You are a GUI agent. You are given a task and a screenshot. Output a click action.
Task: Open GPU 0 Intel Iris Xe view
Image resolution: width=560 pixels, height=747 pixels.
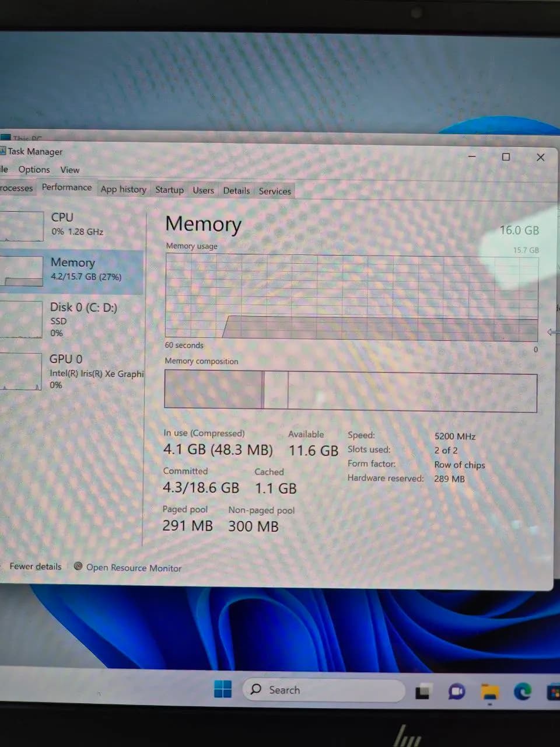point(71,371)
